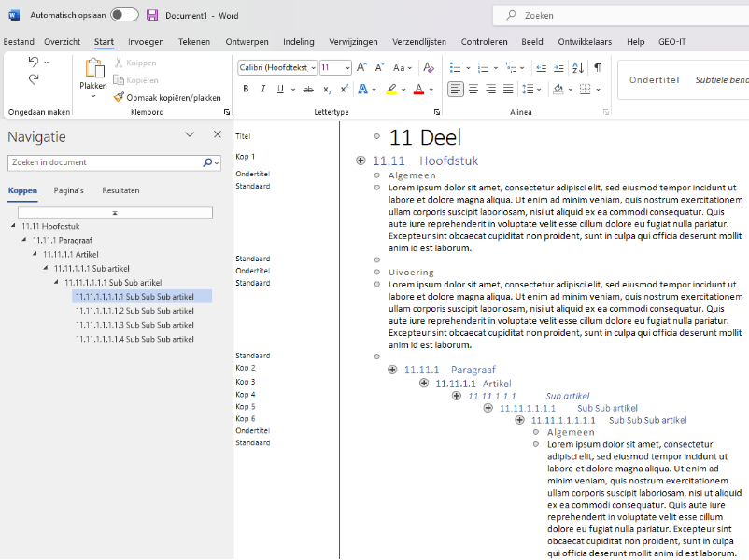Switch to Pagina's tab in Navigatie
This screenshot has height=560, width=749.
click(68, 190)
